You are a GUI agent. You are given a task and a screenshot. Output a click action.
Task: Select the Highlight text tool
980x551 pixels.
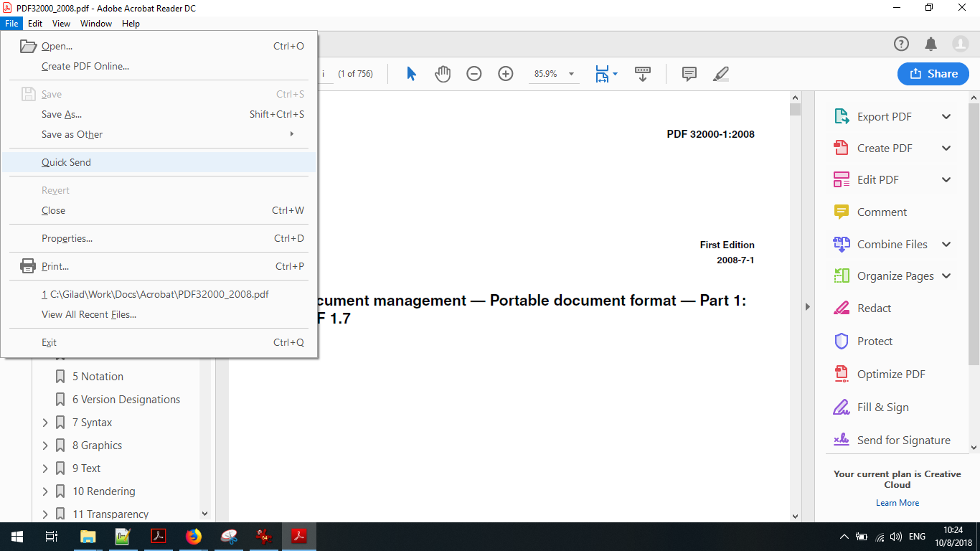point(720,73)
